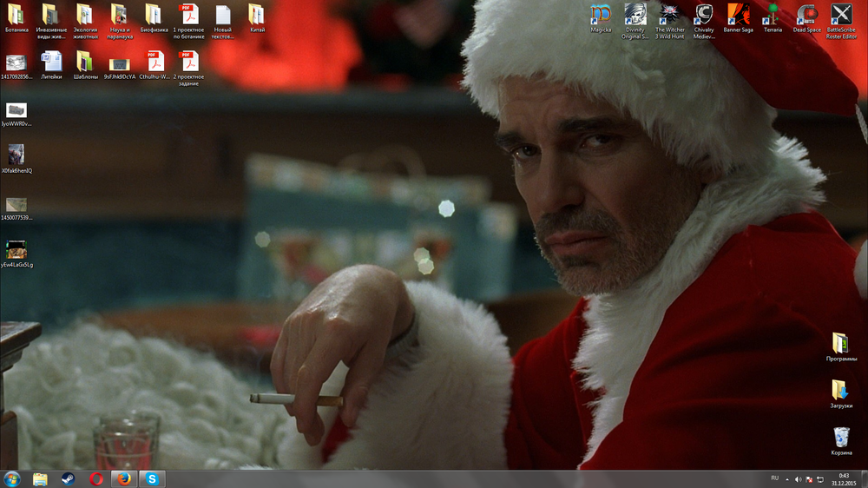Launch BattleScribe Roster Editor
This screenshot has width=868, height=488.
point(841,15)
